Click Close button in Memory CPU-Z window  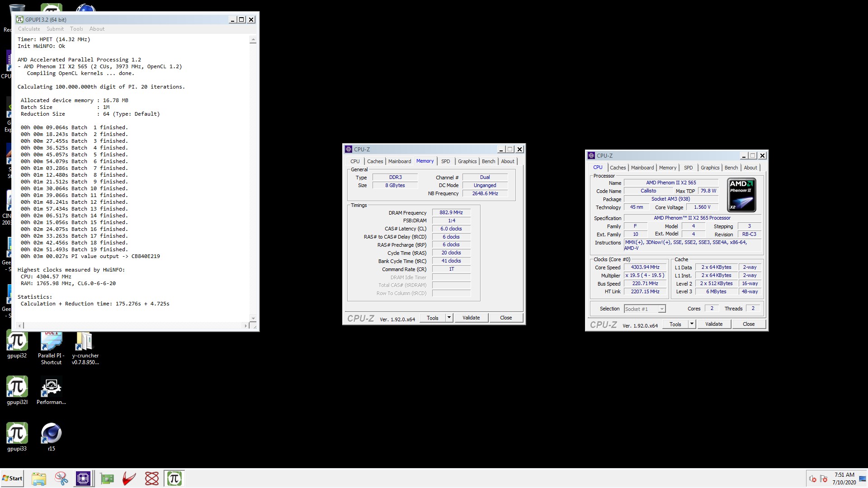pos(506,318)
